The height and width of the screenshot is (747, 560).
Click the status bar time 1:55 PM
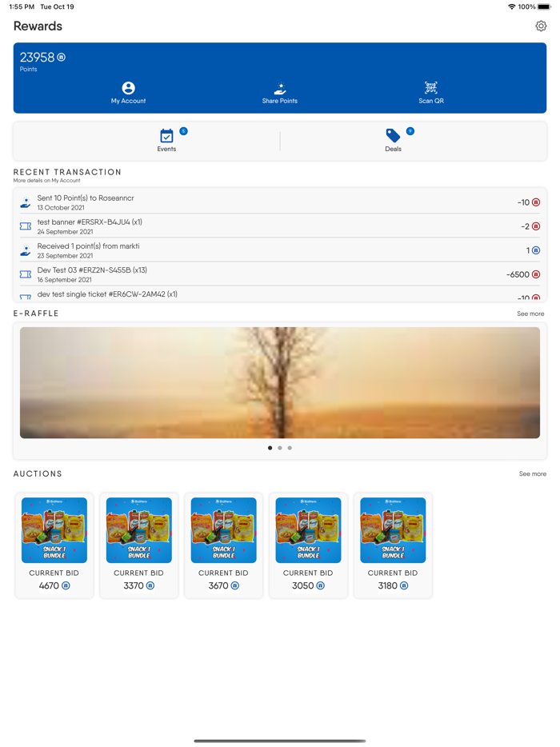pyautogui.click(x=22, y=6)
